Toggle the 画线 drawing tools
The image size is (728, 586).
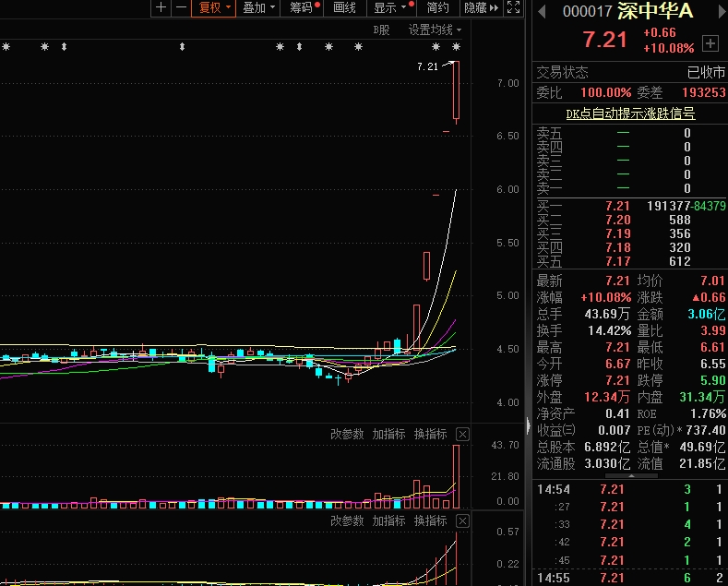(344, 7)
